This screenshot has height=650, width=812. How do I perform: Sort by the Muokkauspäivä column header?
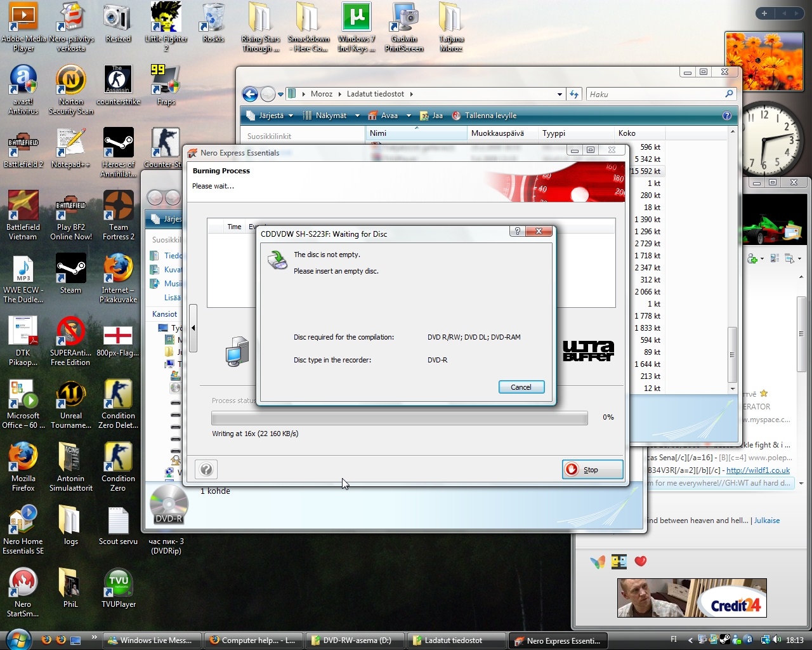[502, 133]
